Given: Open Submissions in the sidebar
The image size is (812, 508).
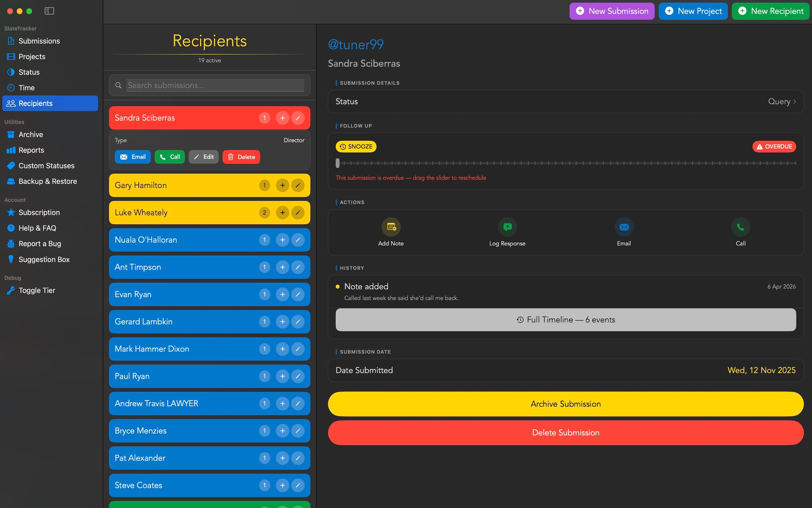Looking at the screenshot, I should (50, 41).
